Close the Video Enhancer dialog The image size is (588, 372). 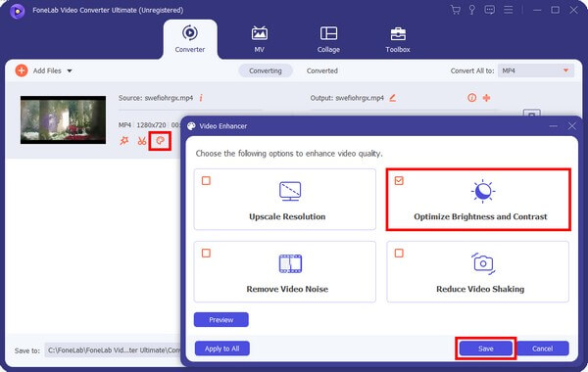click(x=572, y=126)
